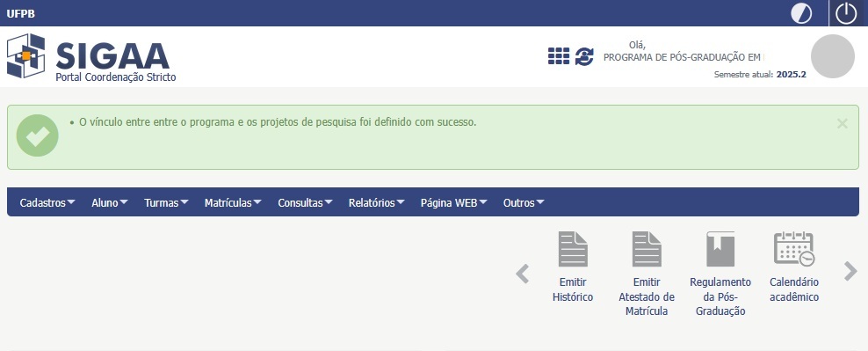This screenshot has height=351, width=868.
Task: Expand the Aluno dropdown menu
Action: [110, 203]
